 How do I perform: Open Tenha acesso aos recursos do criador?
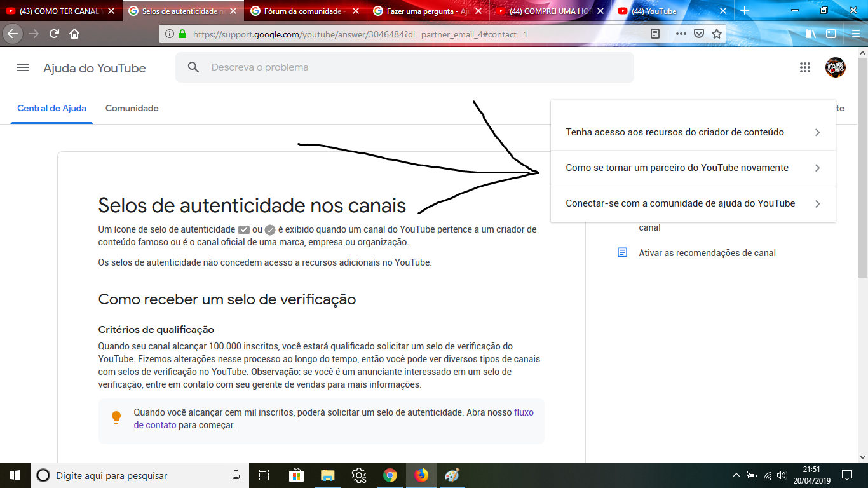pyautogui.click(x=693, y=132)
